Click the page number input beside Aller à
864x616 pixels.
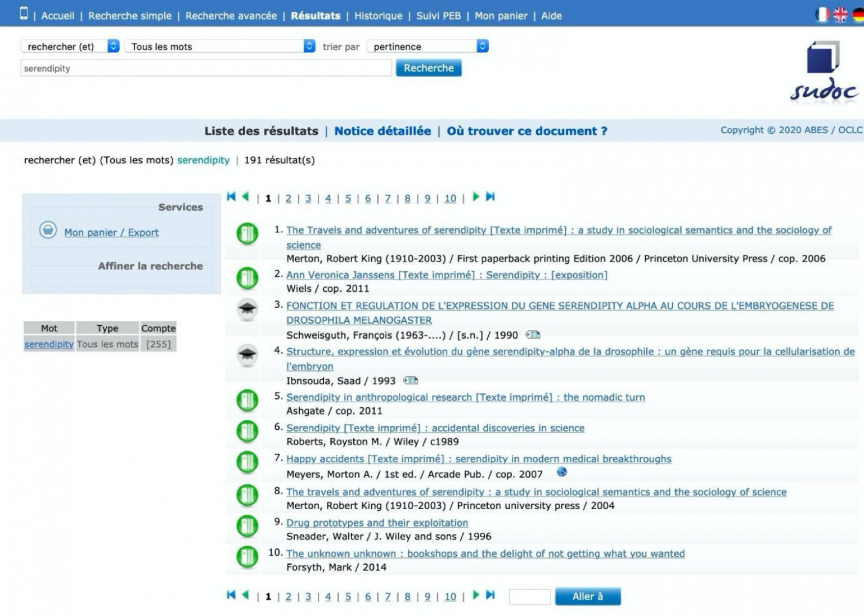pos(529,596)
